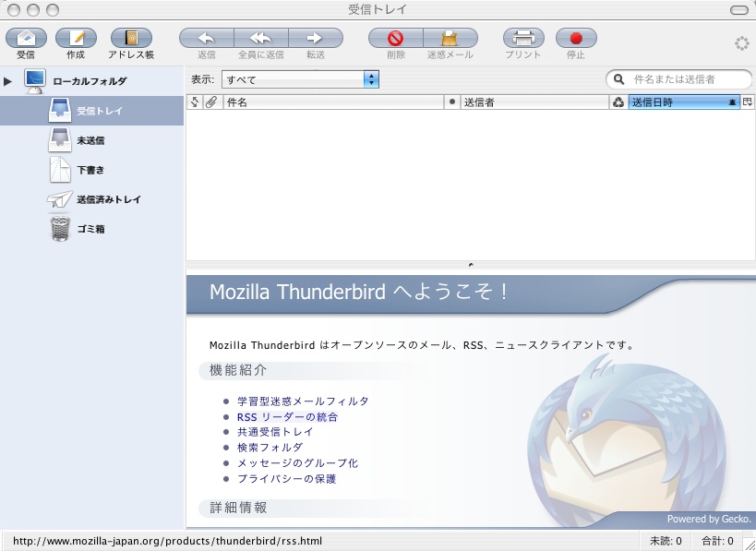Click the プリント printer icon

[x=523, y=38]
